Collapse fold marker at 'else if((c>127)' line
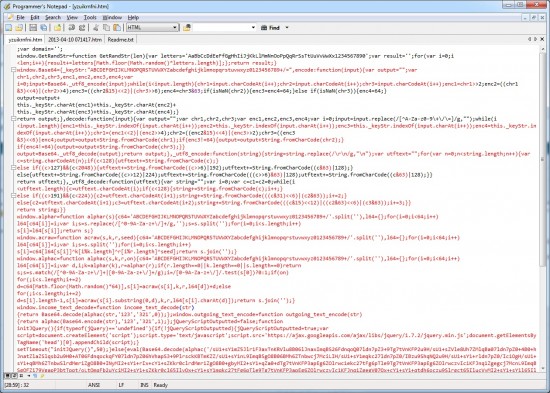Image resolution: width=550 pixels, height=393 pixels. point(13,168)
